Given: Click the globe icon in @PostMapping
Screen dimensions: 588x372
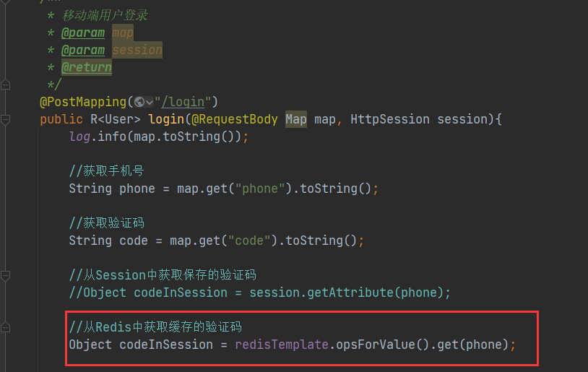Looking at the screenshot, I should click(x=139, y=102).
